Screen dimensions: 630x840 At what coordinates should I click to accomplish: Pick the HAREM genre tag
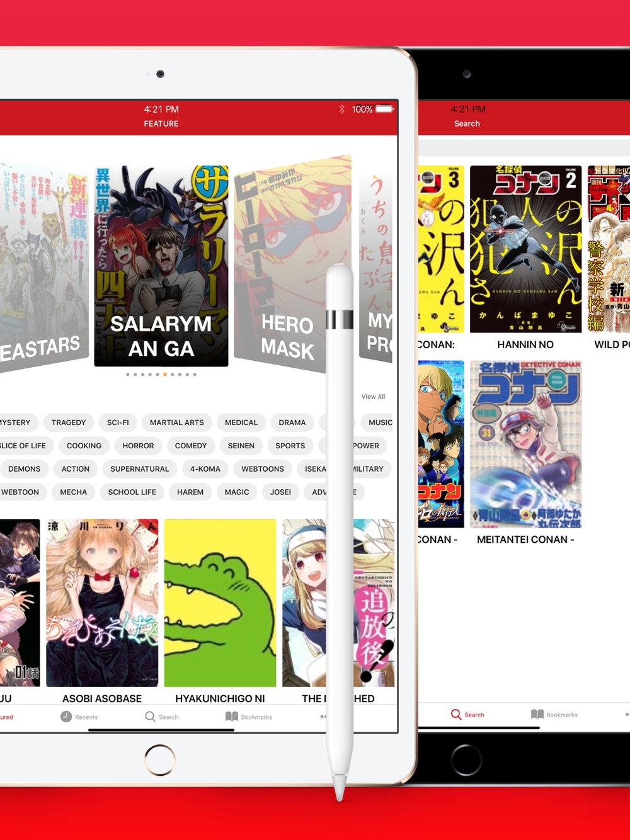(190, 492)
